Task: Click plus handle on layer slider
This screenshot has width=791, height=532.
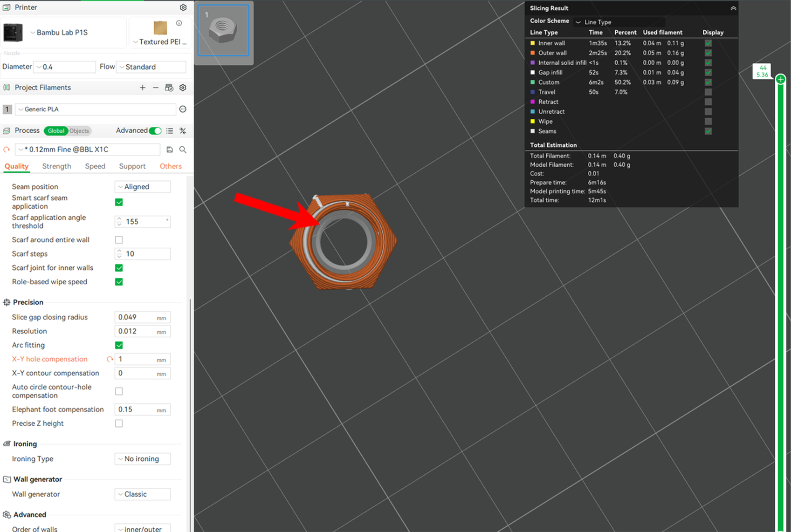Action: tap(781, 79)
